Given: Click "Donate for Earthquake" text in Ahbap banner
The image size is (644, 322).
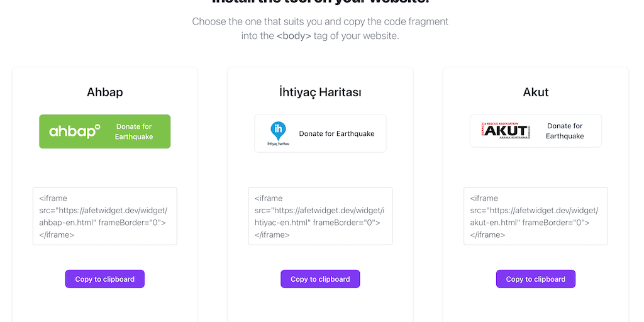Looking at the screenshot, I should pos(134,131).
